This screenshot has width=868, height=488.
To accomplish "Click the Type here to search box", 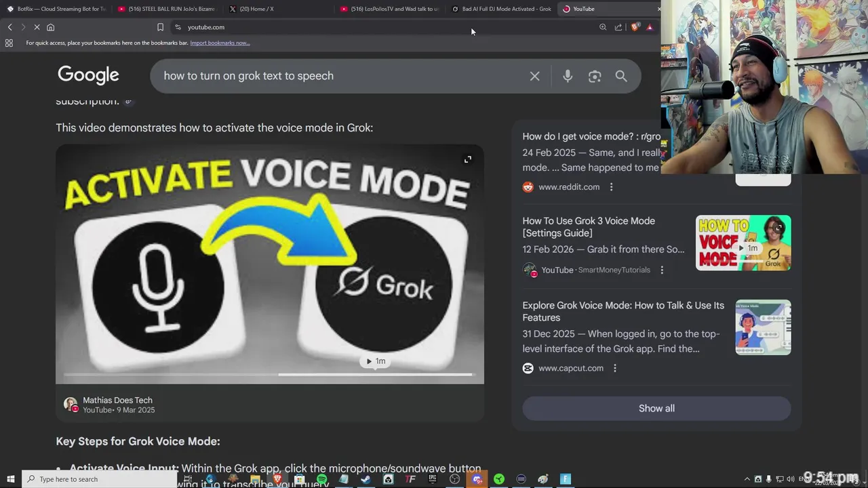I will (99, 479).
